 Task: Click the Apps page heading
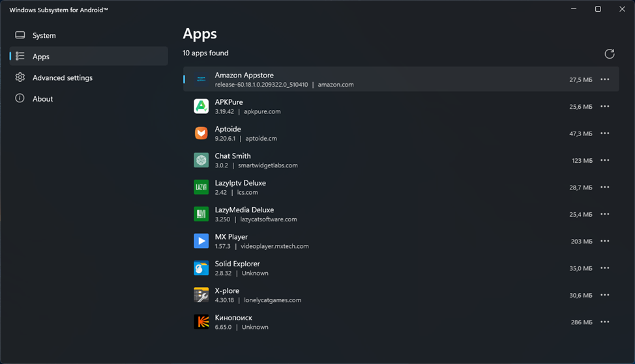(199, 34)
